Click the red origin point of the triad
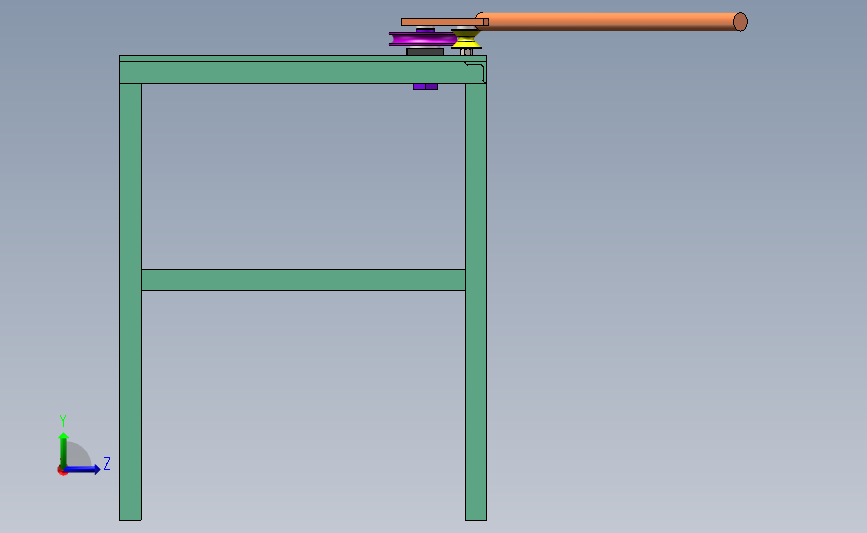This screenshot has width=867, height=533. pos(62,471)
